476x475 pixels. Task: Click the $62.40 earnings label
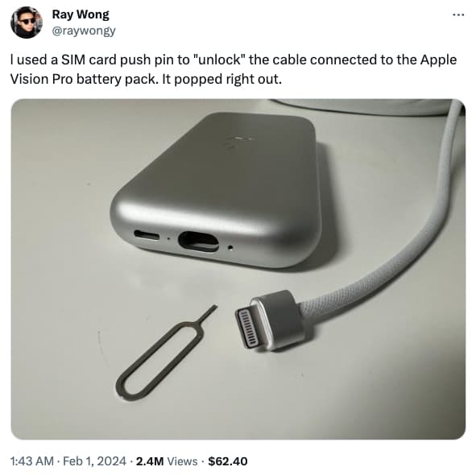pyautogui.click(x=228, y=461)
